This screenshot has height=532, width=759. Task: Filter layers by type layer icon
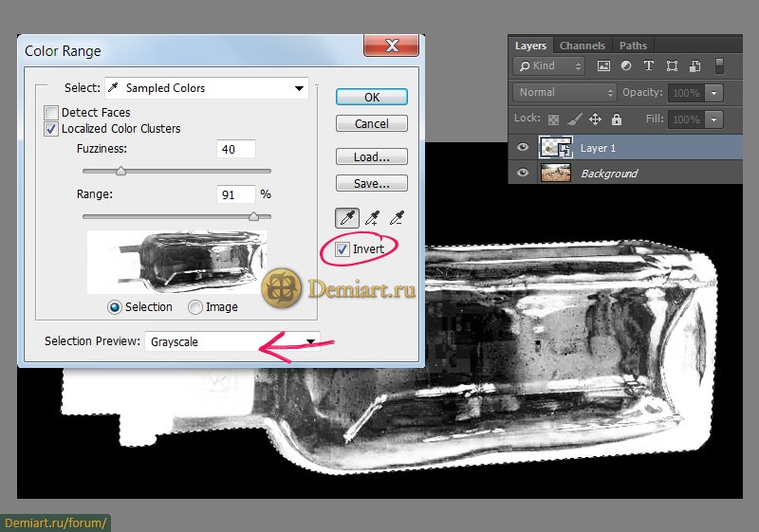(x=649, y=65)
